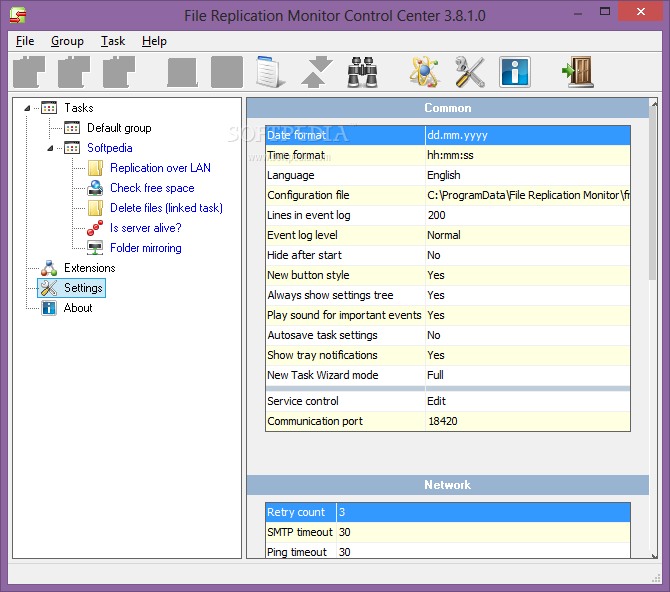Click Edit beside Service control
Image resolution: width=670 pixels, height=592 pixels.
(x=436, y=401)
